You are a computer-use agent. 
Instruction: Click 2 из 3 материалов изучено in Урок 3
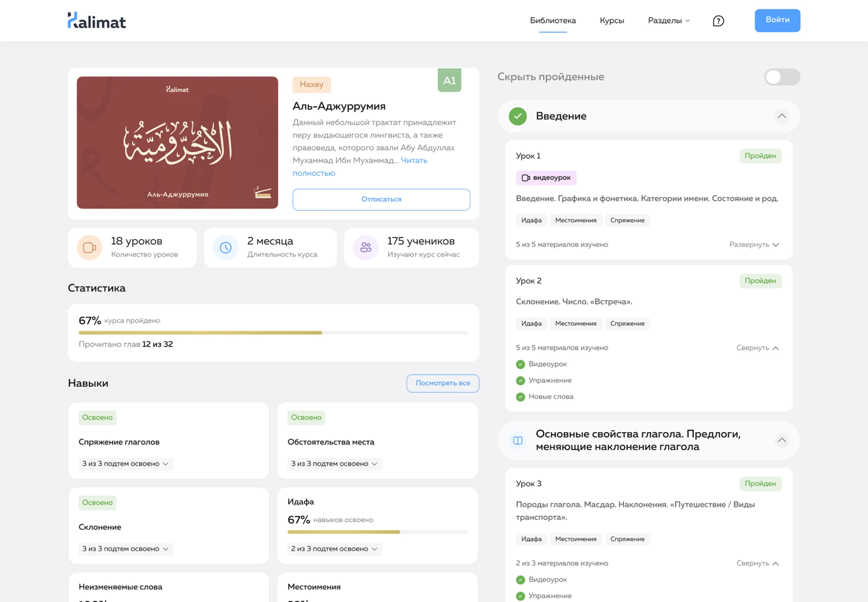pyautogui.click(x=562, y=563)
